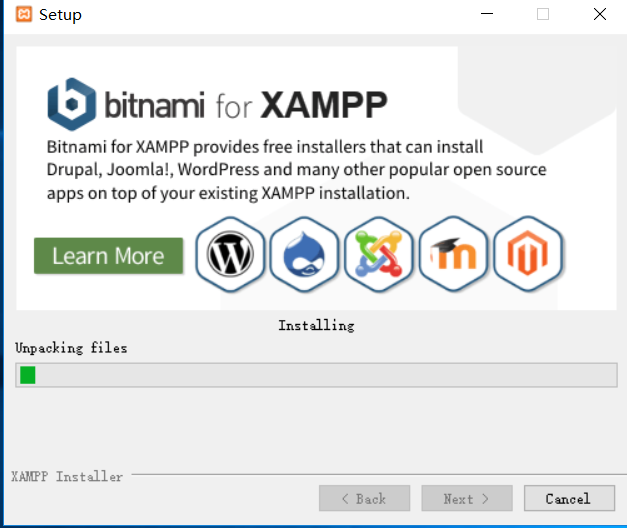The image size is (627, 528).
Task: Click the Joomla hexagon icon
Action: coord(379,254)
